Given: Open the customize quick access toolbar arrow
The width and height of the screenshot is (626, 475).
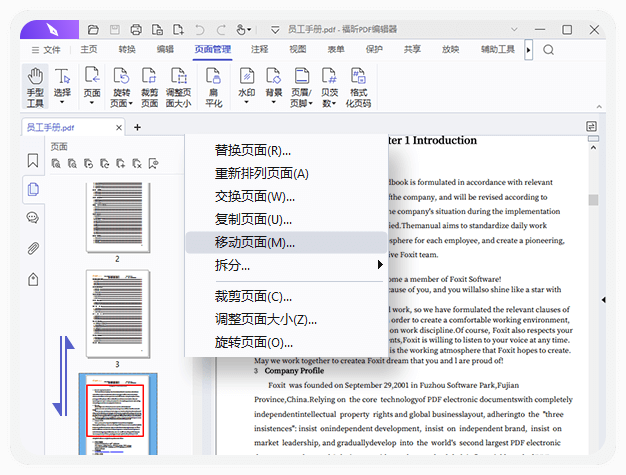Looking at the screenshot, I should 275,30.
